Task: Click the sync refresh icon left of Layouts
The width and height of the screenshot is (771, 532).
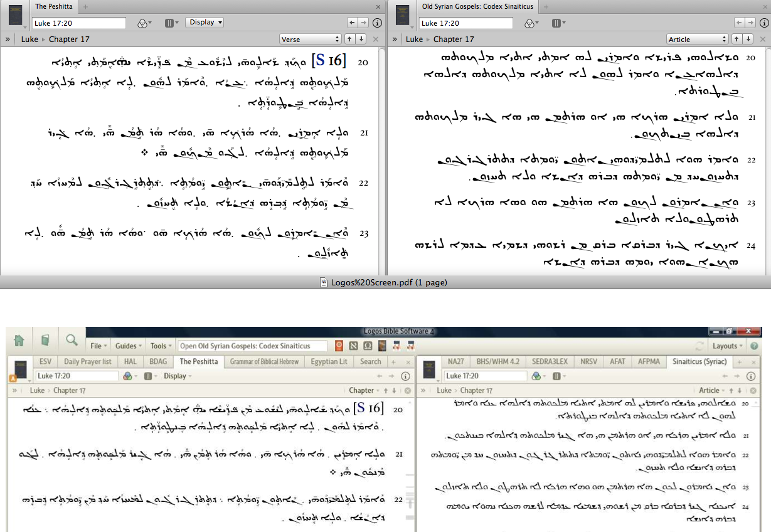Action: [699, 346]
